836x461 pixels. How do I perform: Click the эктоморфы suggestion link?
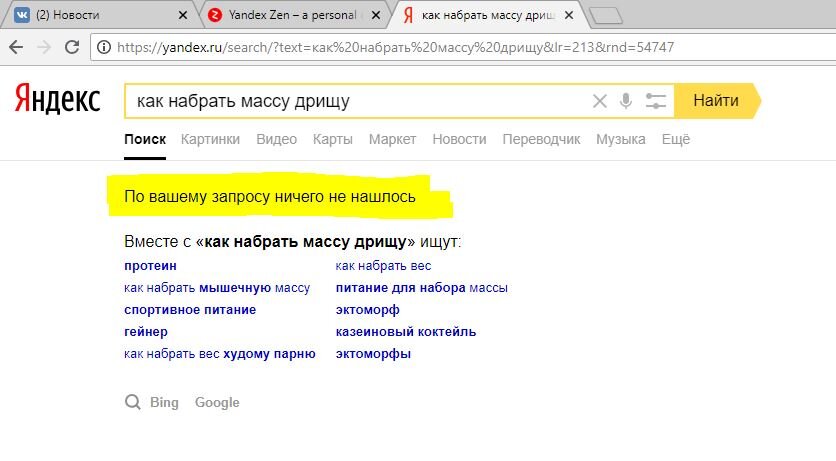(373, 353)
